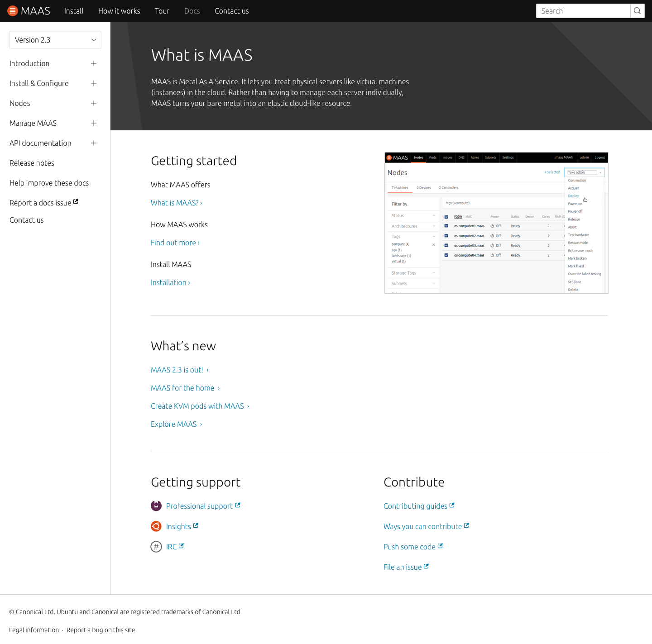Click the MAAS logo in the header
The height and width of the screenshot is (644, 652).
(29, 11)
